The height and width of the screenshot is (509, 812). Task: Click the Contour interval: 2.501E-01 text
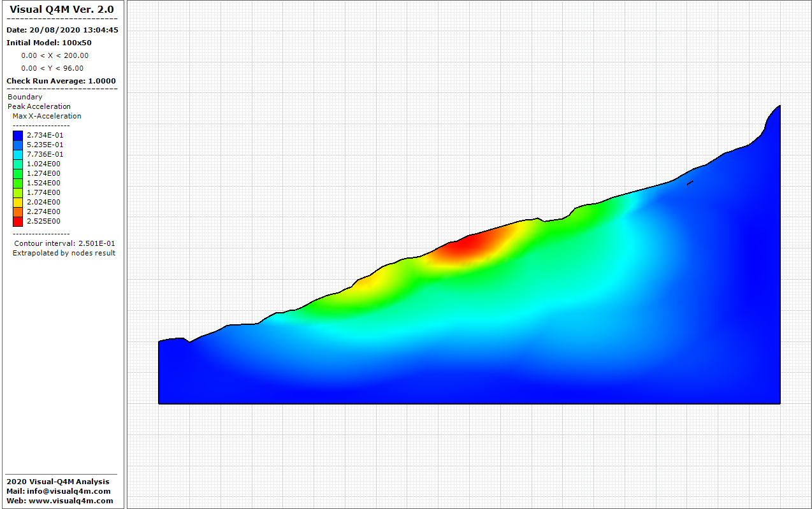[64, 243]
